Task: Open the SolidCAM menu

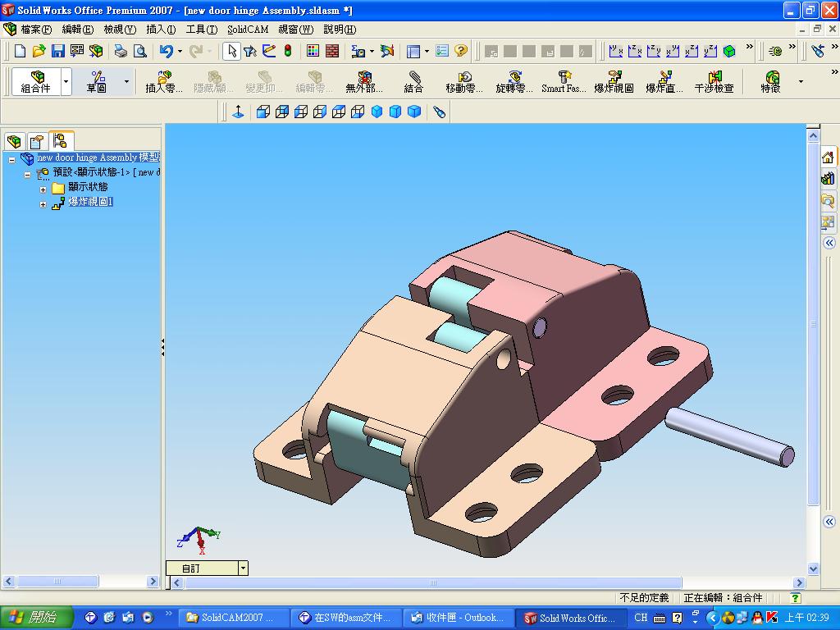Action: coord(248,30)
